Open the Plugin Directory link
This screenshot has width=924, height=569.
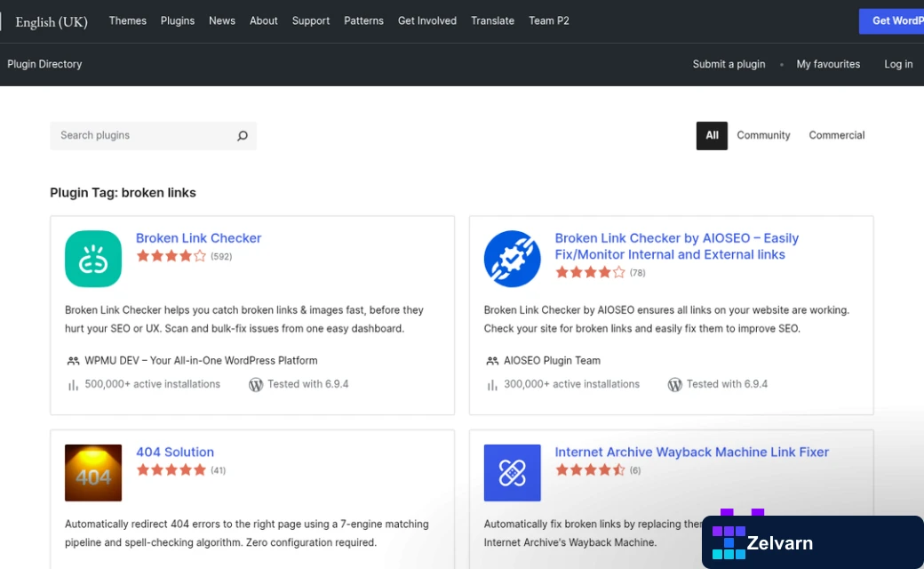44,64
